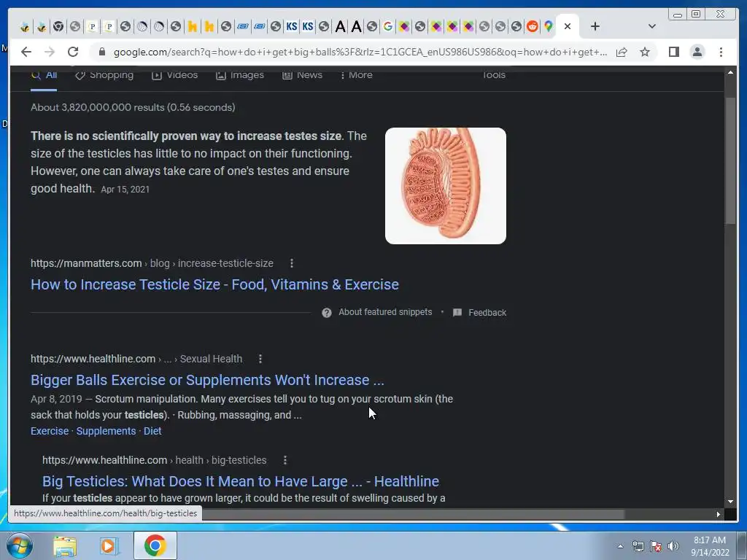Screen dimensions: 747x560
Task: Click the Feedback flag icon
Action: (x=457, y=312)
